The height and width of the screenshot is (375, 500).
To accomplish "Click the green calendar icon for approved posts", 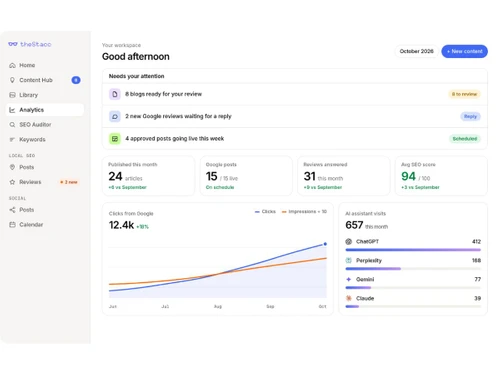I will pyautogui.click(x=115, y=139).
